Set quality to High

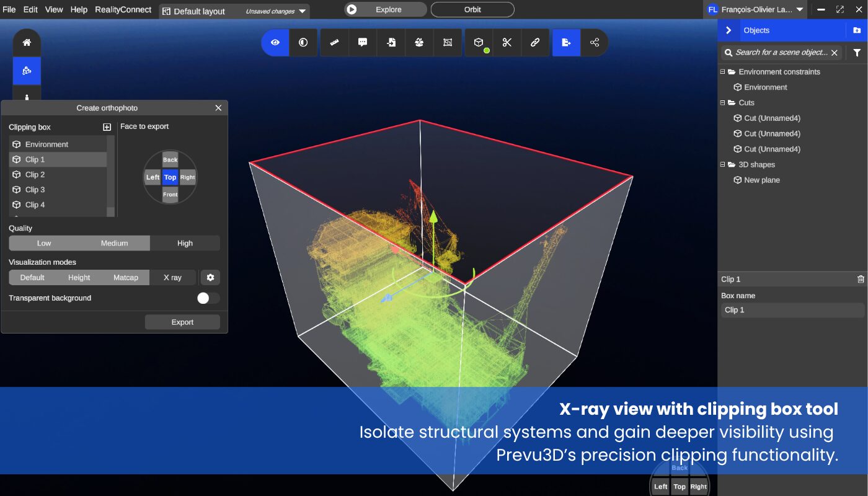click(x=185, y=243)
